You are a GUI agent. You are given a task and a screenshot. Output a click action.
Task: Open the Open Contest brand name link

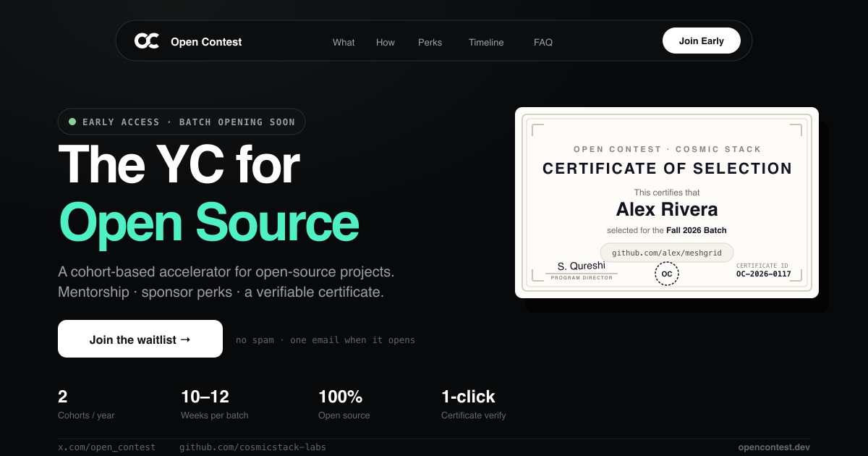point(206,42)
